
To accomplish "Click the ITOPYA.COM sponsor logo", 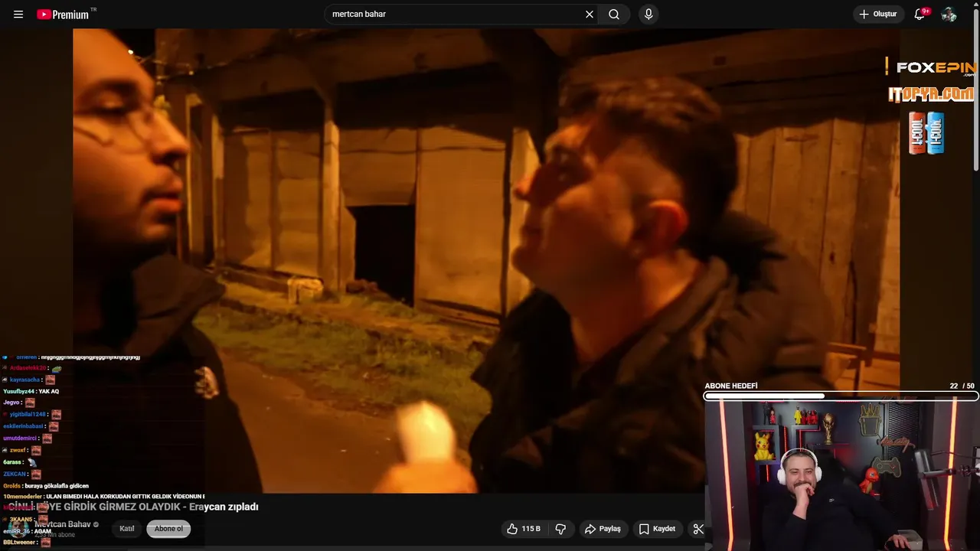I will pos(931,95).
